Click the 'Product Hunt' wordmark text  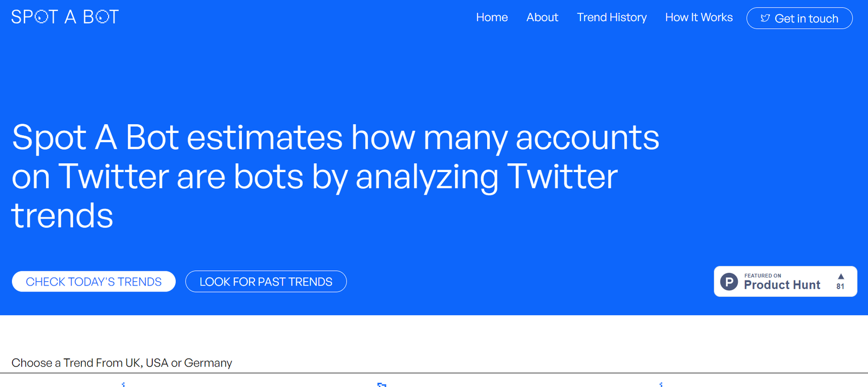point(782,286)
